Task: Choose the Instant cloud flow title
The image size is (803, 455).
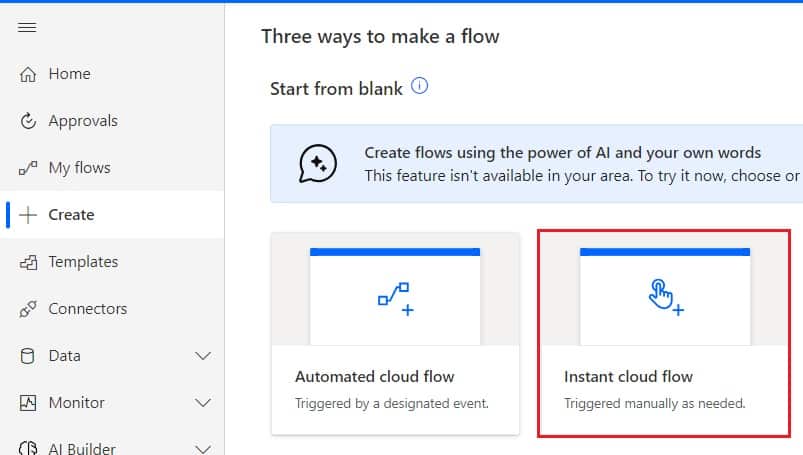Action: (628, 377)
